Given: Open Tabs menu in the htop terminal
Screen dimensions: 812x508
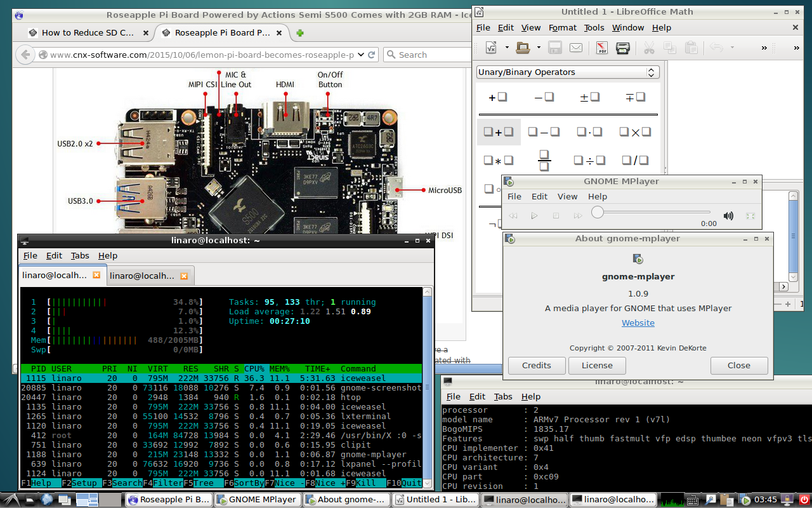Looking at the screenshot, I should 80,256.
